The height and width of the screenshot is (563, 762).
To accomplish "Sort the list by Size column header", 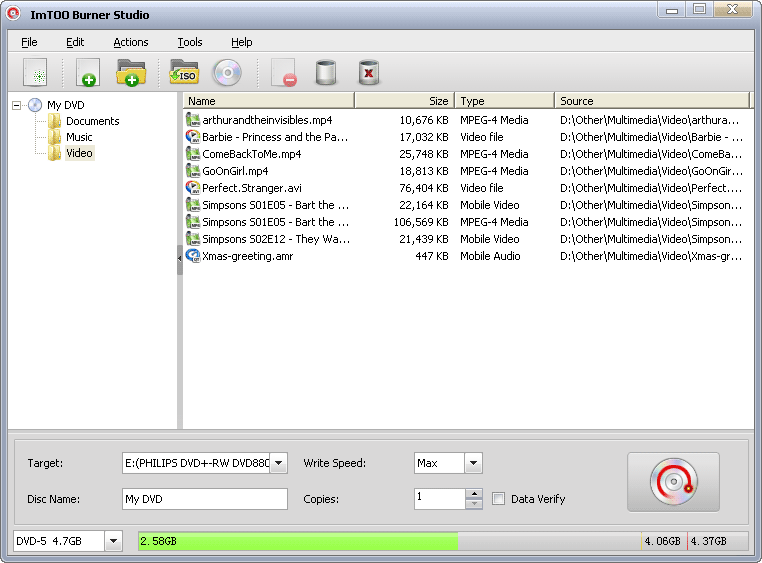I will tap(405, 101).
